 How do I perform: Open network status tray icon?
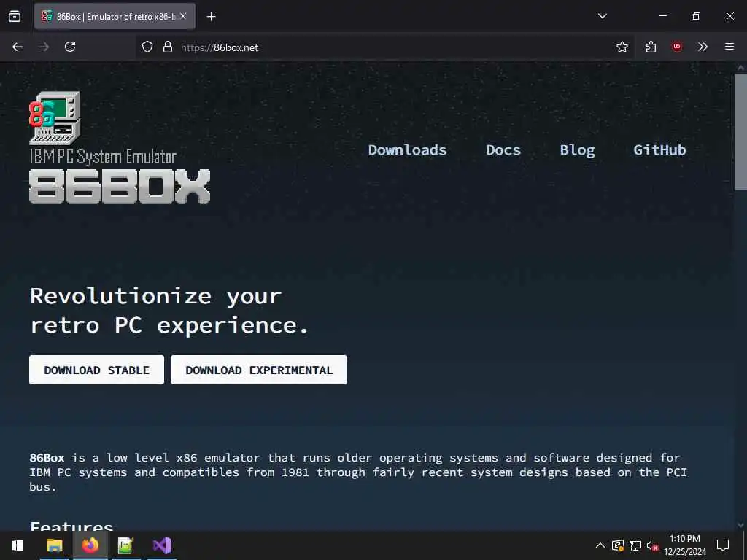point(635,545)
